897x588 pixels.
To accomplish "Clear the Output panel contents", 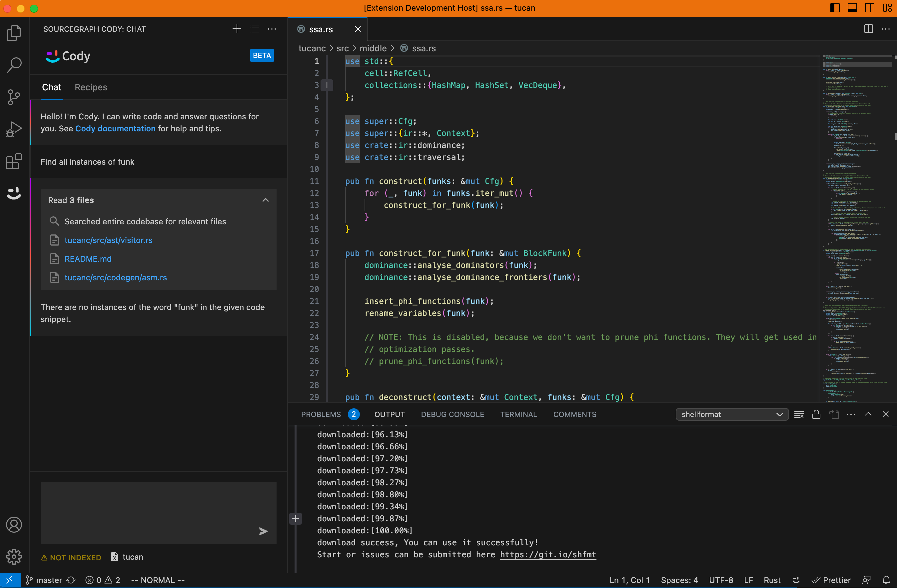I will pyautogui.click(x=799, y=414).
